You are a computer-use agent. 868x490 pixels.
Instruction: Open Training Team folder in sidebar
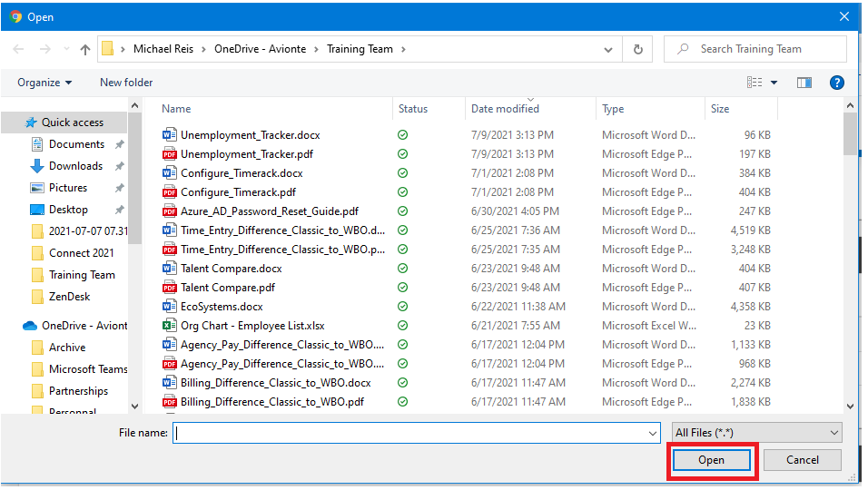tap(82, 275)
